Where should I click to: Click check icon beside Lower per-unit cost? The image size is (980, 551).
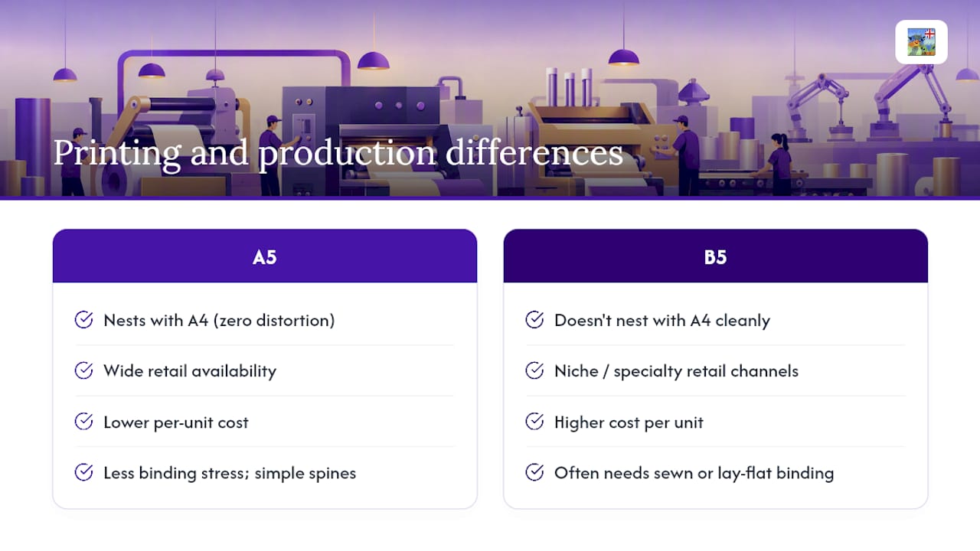(x=84, y=422)
